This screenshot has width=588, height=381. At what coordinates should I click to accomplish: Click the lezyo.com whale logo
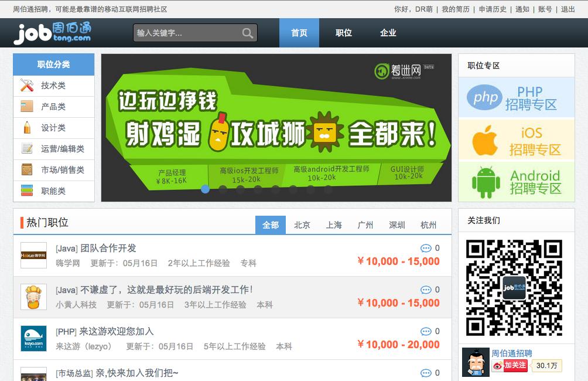[x=34, y=339]
